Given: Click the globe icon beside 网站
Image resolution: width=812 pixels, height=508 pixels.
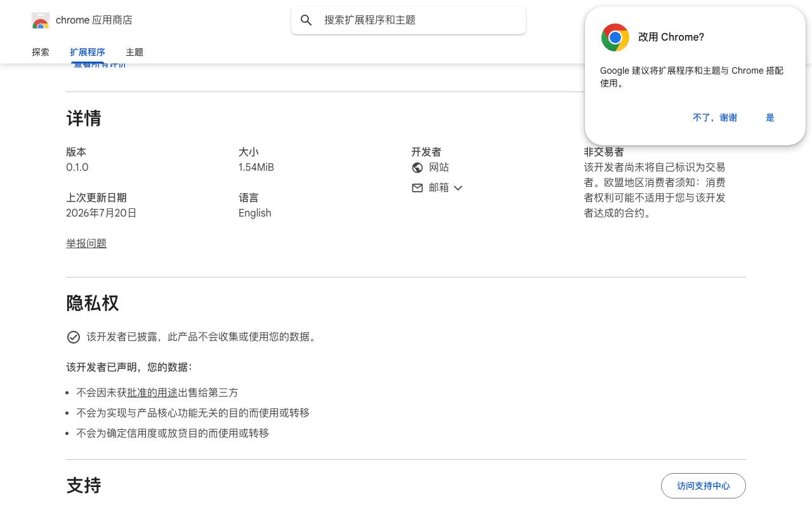Looking at the screenshot, I should point(417,168).
